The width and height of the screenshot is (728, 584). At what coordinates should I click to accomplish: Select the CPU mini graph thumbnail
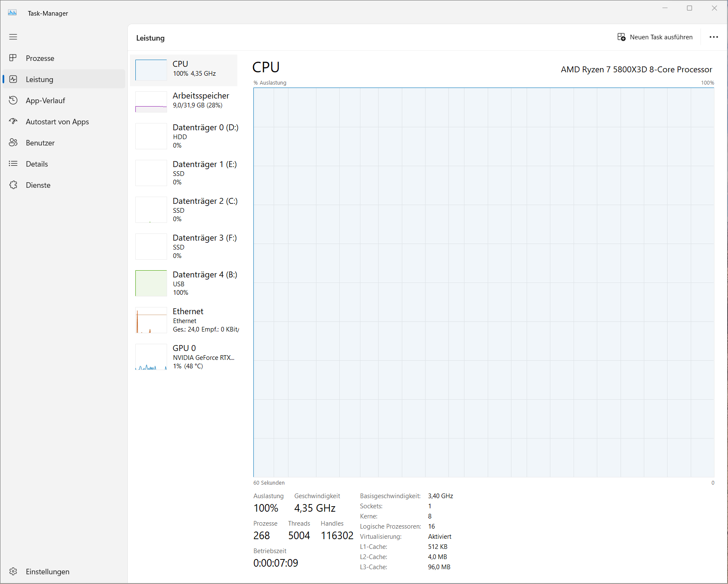151,70
